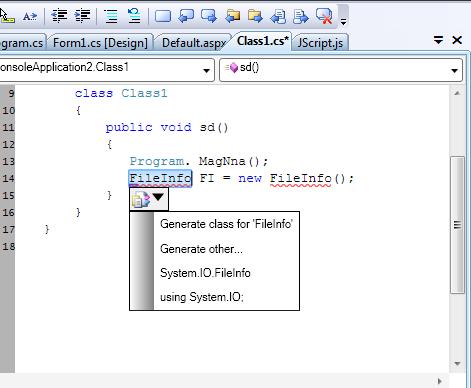The width and height of the screenshot is (471, 388).
Task: Move to next bookmark in document
Action: click(301, 16)
